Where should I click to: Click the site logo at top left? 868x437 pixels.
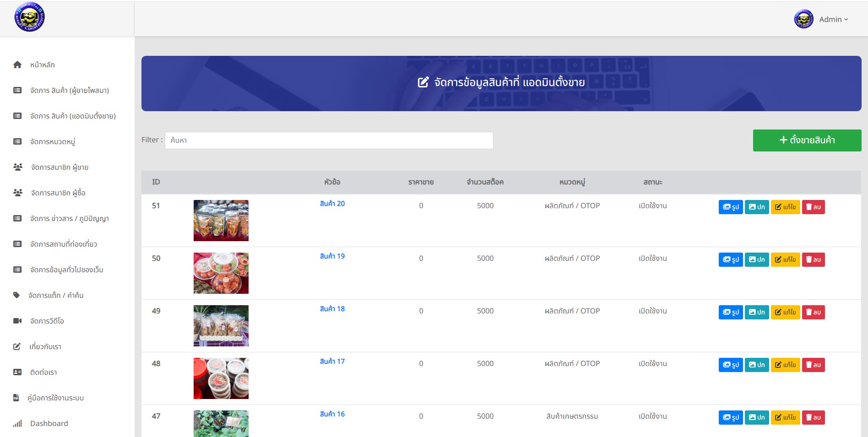tap(29, 17)
